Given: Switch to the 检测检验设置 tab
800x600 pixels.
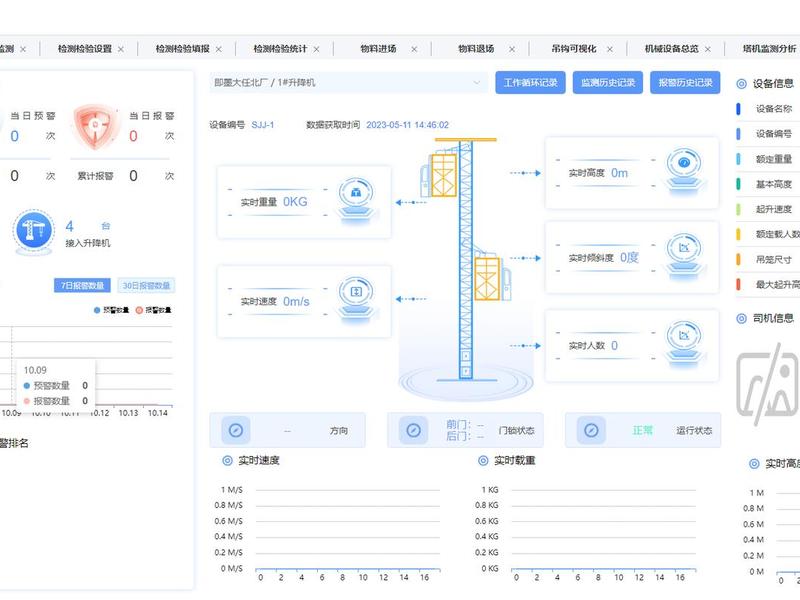Looking at the screenshot, I should point(85,49).
